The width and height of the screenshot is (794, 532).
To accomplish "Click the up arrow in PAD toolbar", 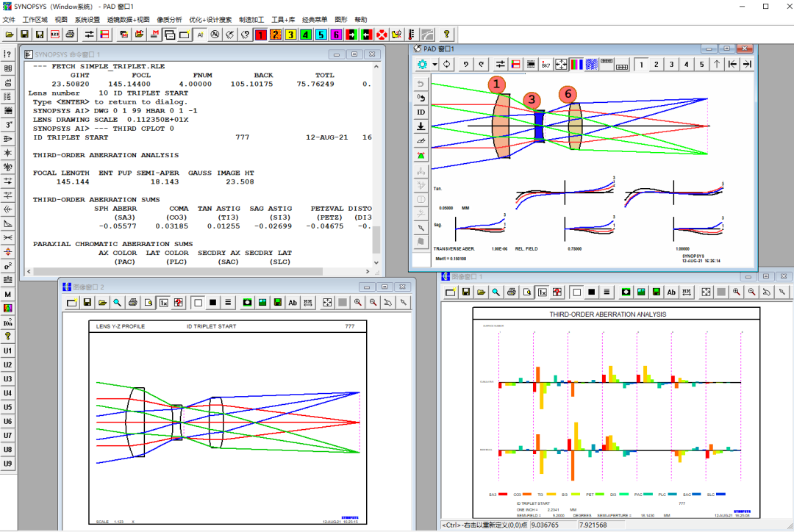I will 717,64.
